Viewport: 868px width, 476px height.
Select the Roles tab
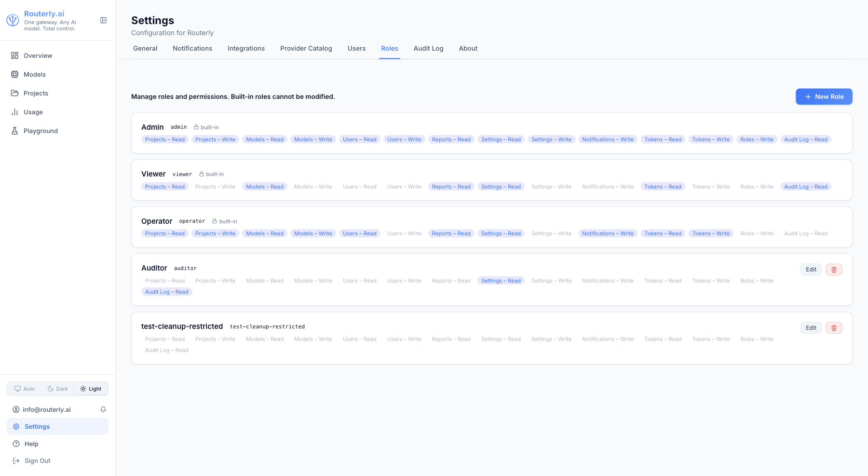(x=390, y=48)
